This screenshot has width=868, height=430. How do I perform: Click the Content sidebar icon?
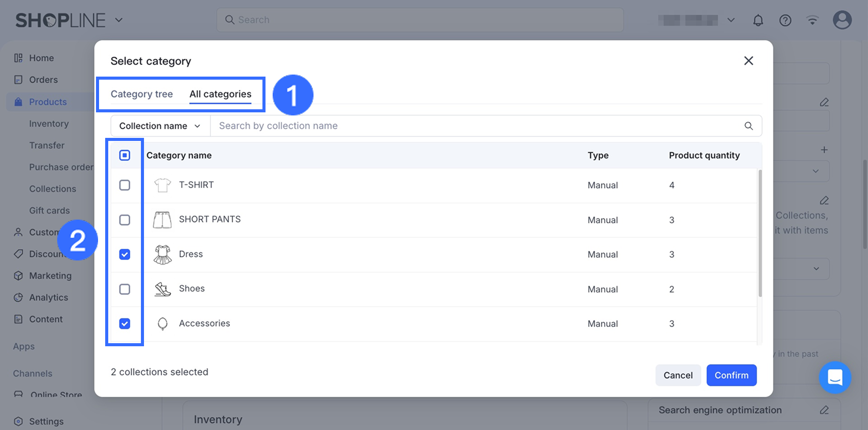click(18, 319)
